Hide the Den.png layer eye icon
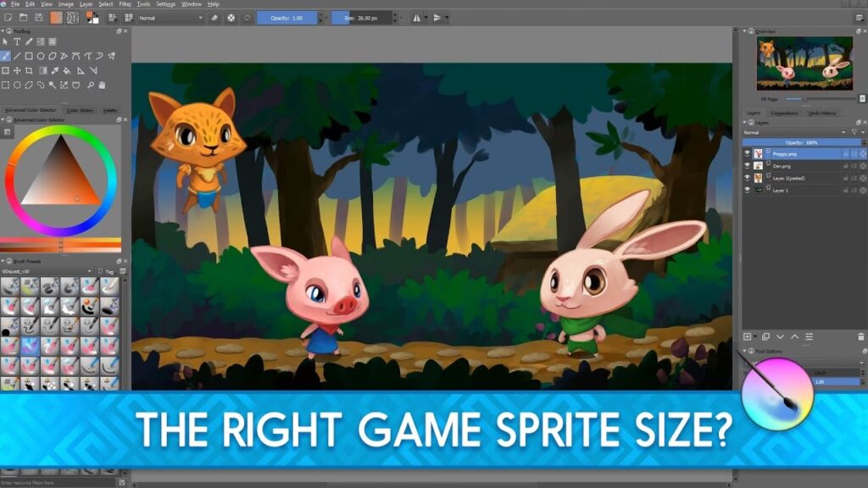 [x=747, y=166]
